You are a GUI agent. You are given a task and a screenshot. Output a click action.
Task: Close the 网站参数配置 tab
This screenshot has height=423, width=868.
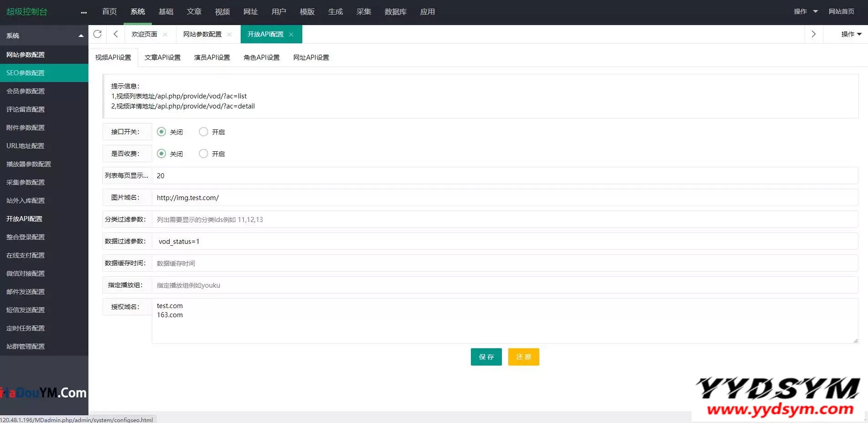[x=229, y=35]
